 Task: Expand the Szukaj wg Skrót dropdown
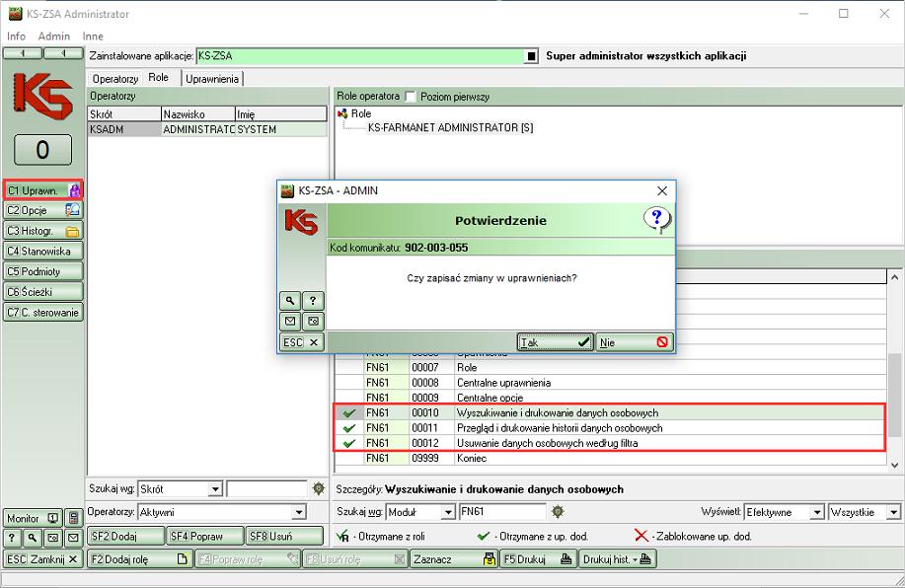pyautogui.click(x=215, y=489)
